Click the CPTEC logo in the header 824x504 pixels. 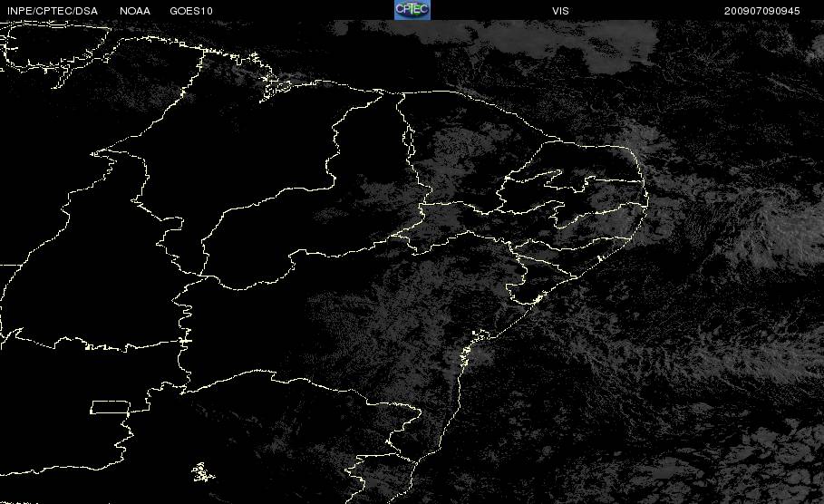[412, 10]
